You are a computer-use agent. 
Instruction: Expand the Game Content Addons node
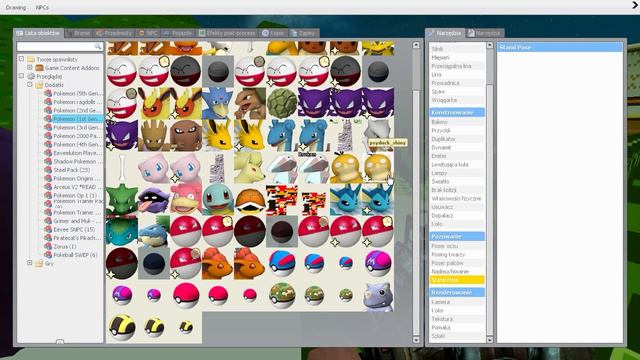point(30,68)
